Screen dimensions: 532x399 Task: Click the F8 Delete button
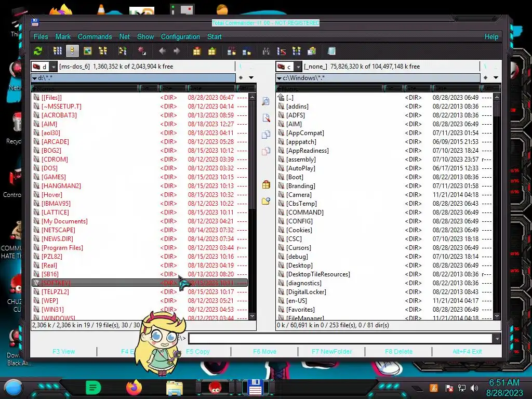click(x=398, y=352)
